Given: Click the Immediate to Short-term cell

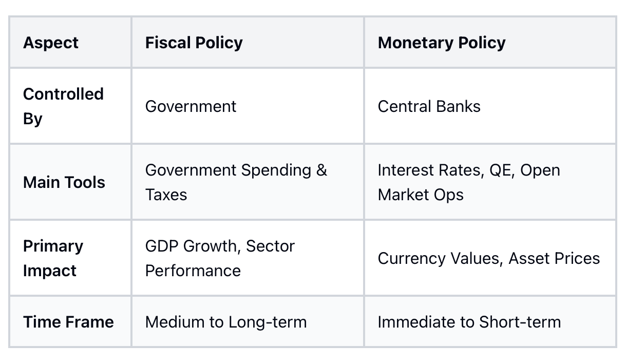Looking at the screenshot, I should click(x=490, y=321).
